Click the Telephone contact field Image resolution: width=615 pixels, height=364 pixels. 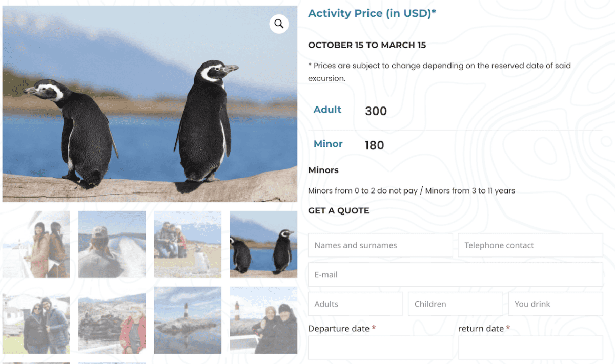[530, 245]
